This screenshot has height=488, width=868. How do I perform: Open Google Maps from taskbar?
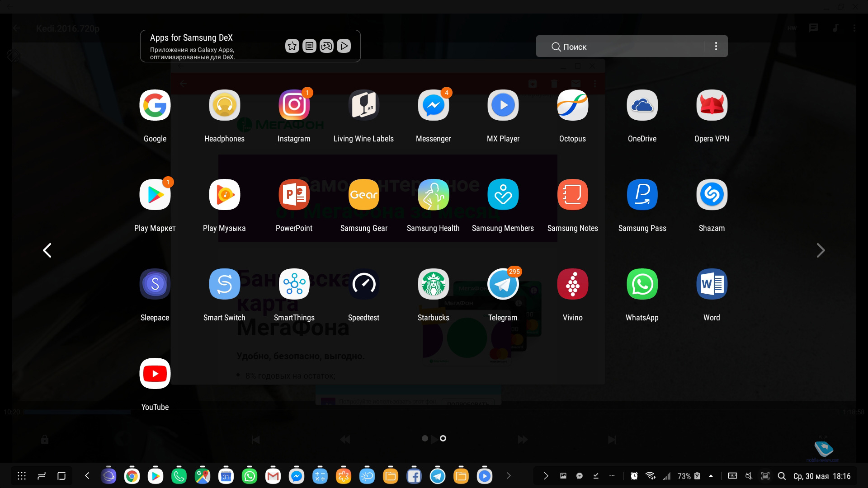click(203, 476)
